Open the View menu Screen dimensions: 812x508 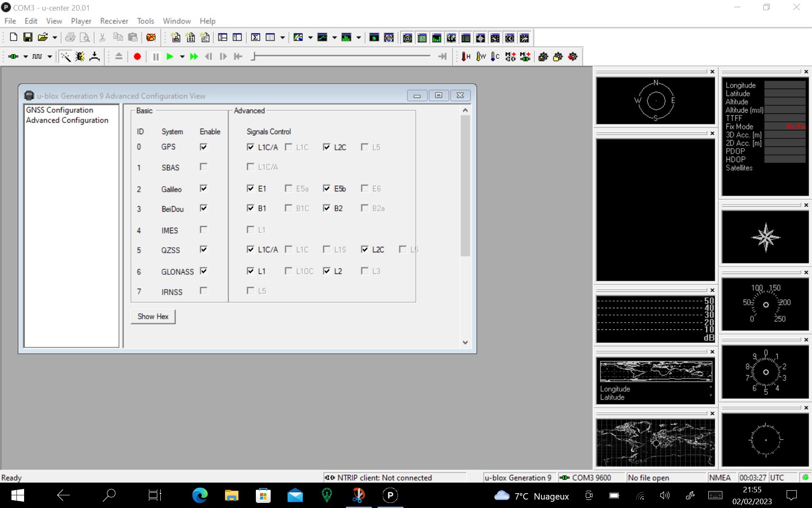pos(54,21)
